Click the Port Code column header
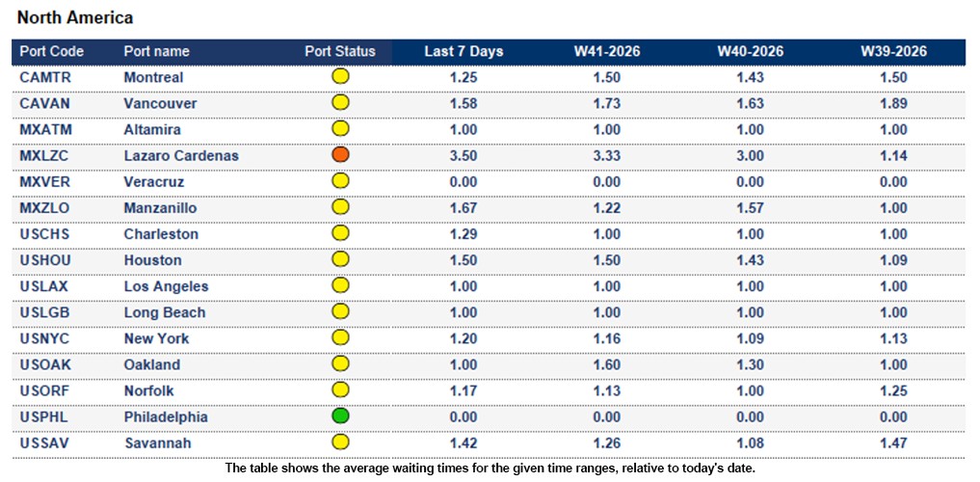This screenshot has width=980, height=482. [51, 51]
